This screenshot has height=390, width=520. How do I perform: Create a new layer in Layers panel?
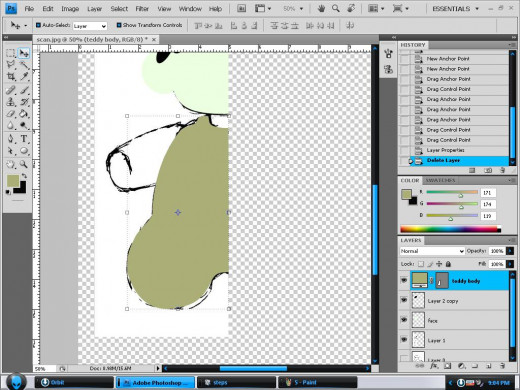click(489, 366)
